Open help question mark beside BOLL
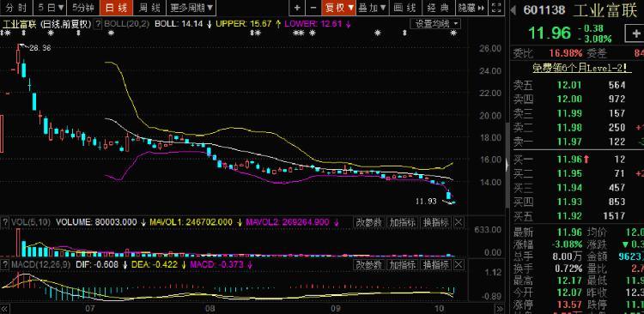 tap(98, 24)
